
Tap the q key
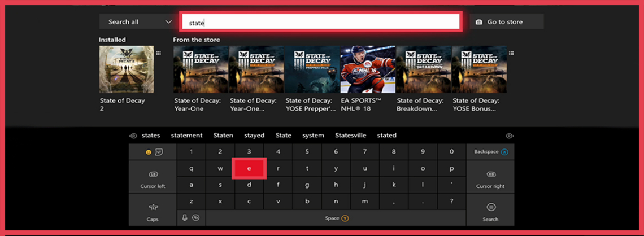pos(192,168)
